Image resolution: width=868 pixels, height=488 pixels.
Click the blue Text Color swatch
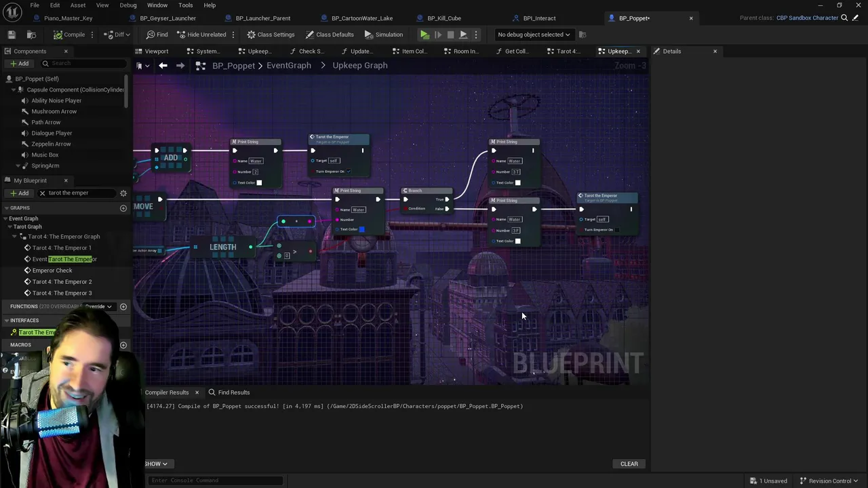click(361, 229)
